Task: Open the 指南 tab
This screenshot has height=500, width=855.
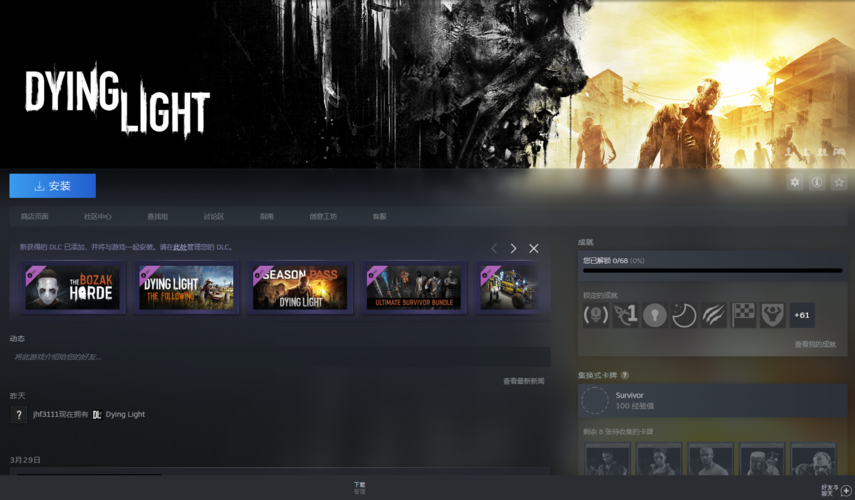Action: pos(267,216)
